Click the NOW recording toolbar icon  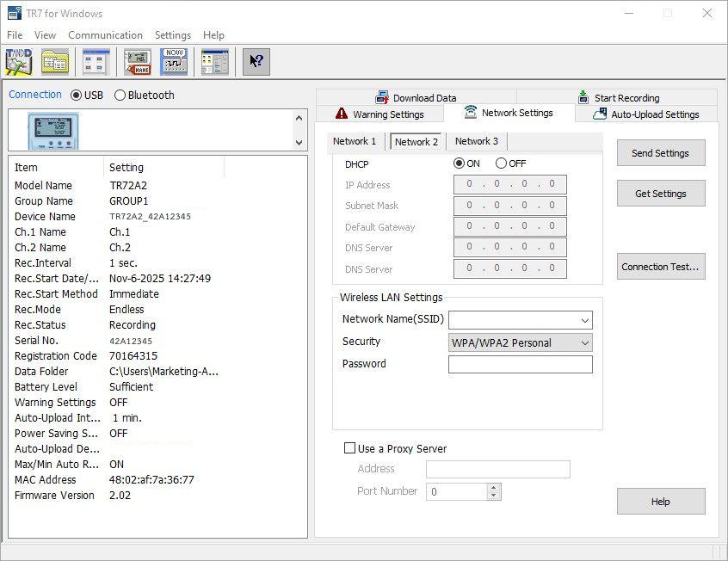point(173,62)
